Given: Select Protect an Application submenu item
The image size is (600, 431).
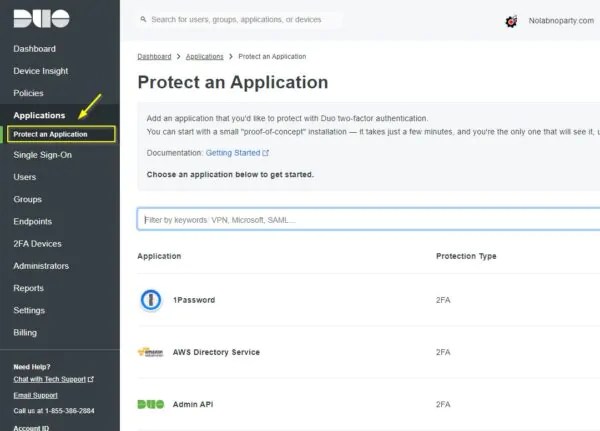Looking at the screenshot, I should [x=61, y=134].
